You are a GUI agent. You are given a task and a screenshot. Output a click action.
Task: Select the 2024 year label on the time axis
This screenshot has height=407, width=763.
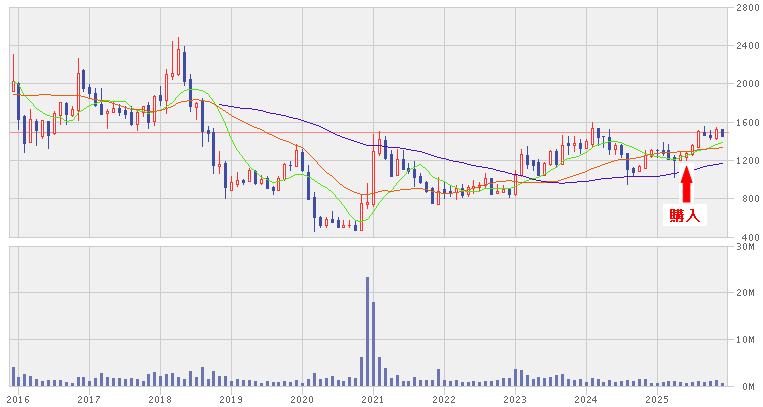[x=585, y=399]
